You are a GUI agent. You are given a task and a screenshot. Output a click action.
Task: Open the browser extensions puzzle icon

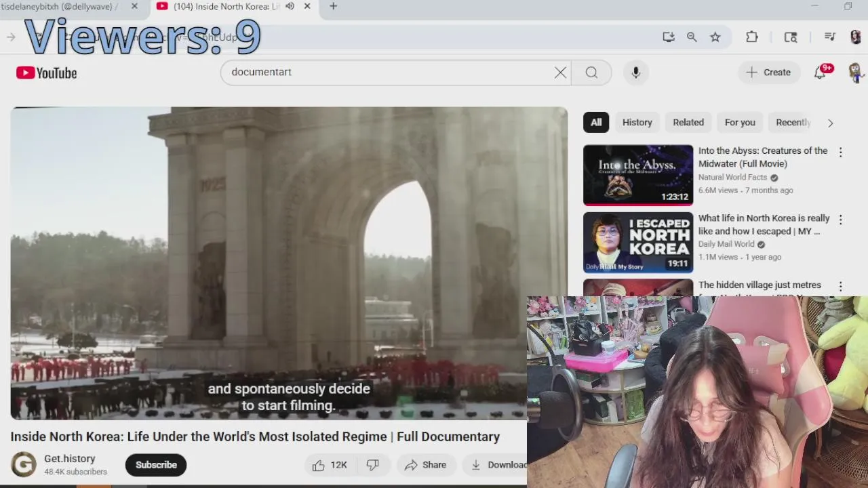pyautogui.click(x=752, y=37)
